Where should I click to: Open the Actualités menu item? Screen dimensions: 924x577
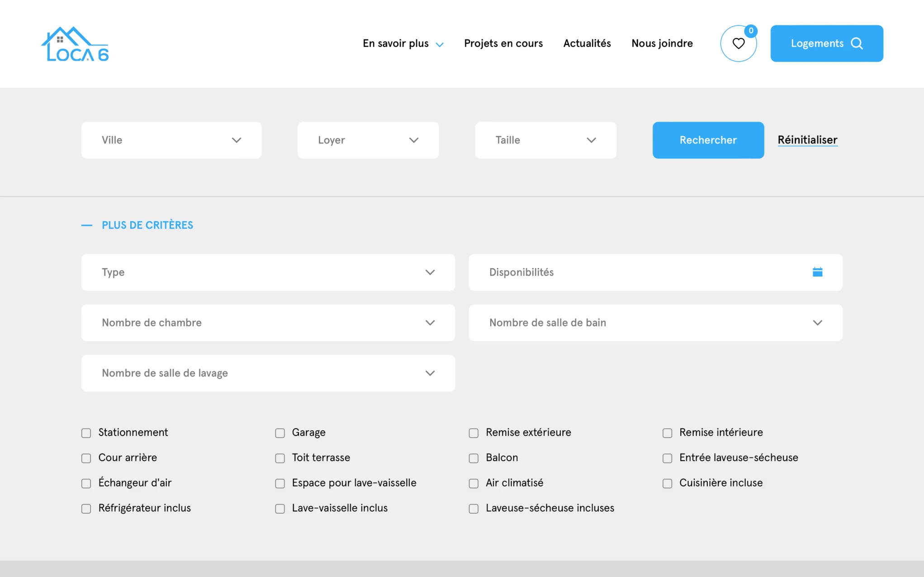587,43
